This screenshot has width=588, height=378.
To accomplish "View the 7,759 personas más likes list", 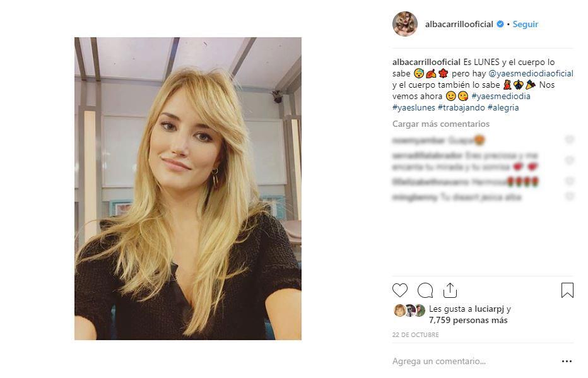I will 468,320.
